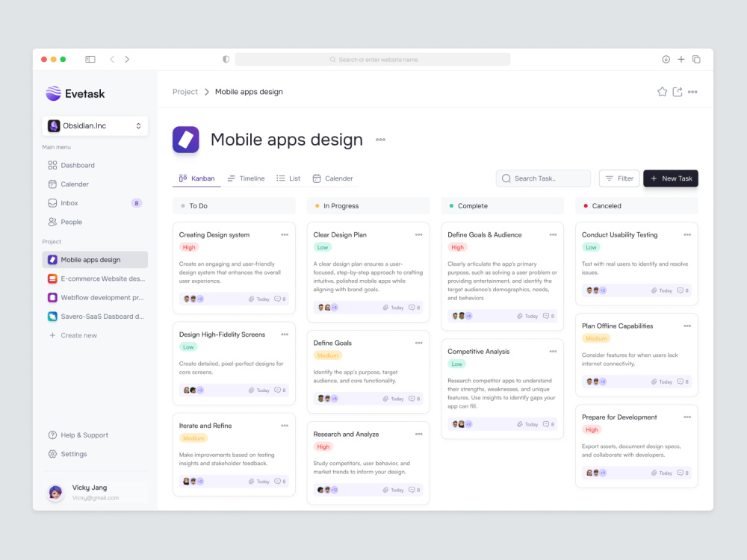The image size is (747, 560).
Task: Click the browser address search bar
Action: pos(373,60)
